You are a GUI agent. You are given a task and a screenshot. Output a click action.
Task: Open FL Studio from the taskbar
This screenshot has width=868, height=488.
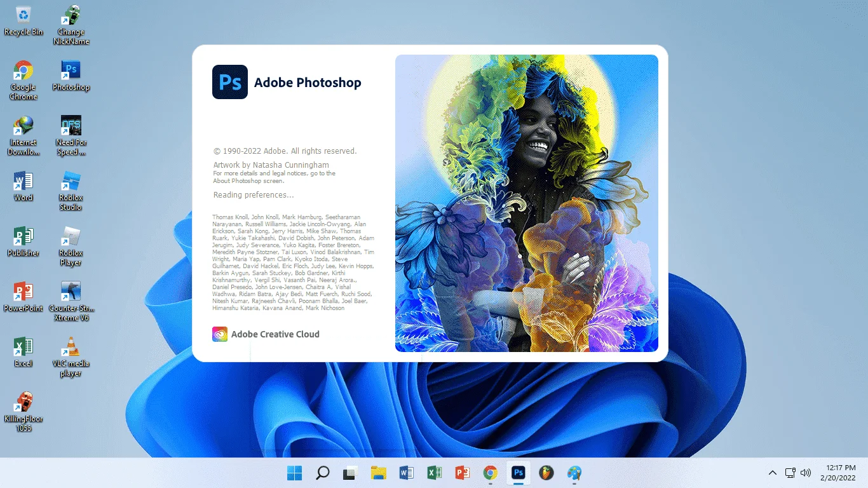(x=546, y=473)
